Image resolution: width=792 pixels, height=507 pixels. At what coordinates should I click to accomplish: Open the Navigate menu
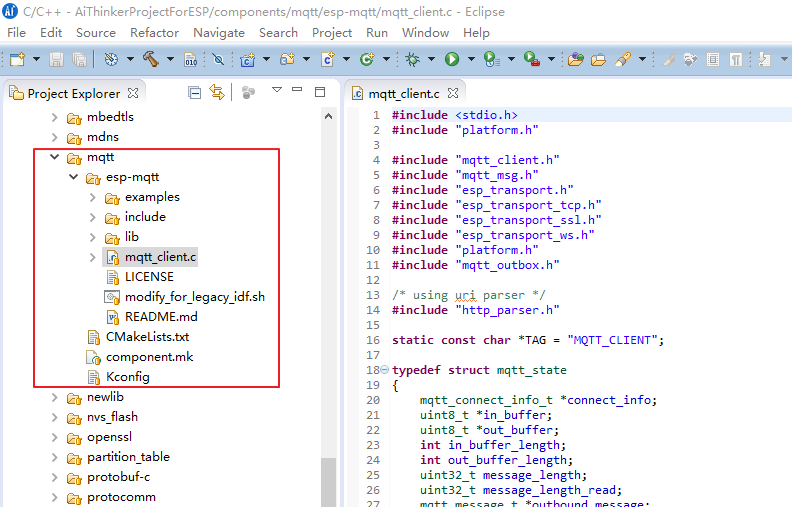click(218, 32)
